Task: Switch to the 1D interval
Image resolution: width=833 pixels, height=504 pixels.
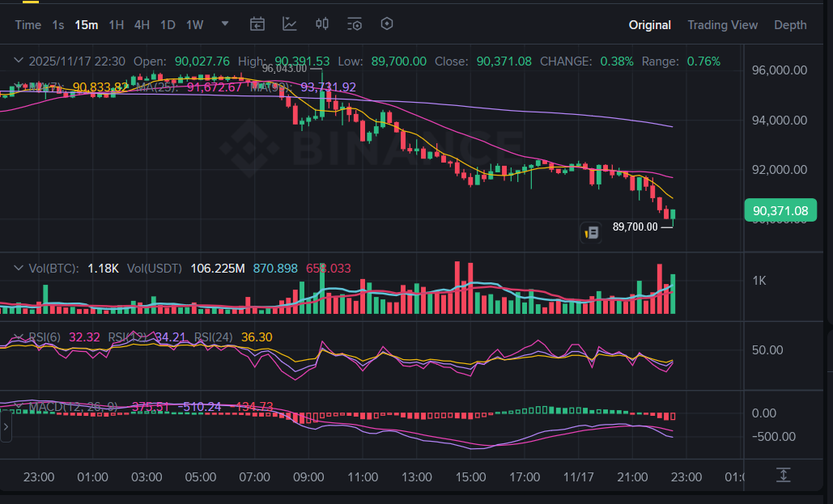Action: pos(168,25)
